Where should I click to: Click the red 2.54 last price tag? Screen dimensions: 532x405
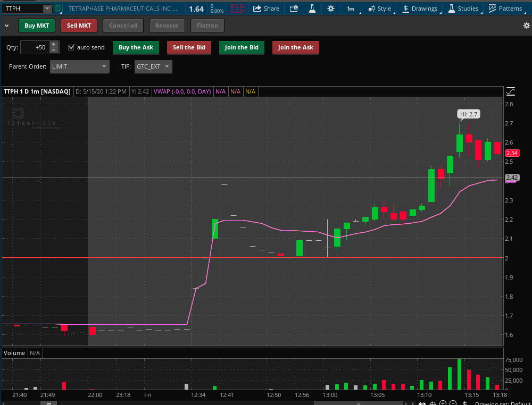point(512,153)
